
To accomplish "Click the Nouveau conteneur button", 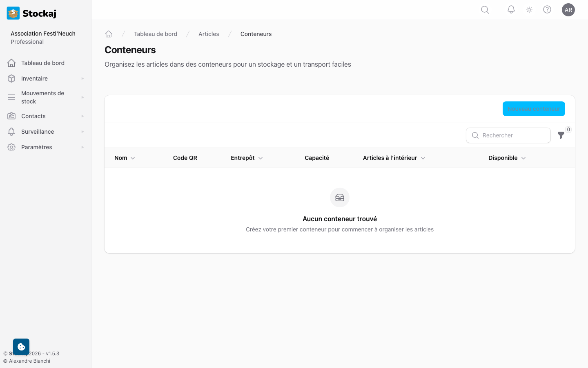I will [534, 109].
